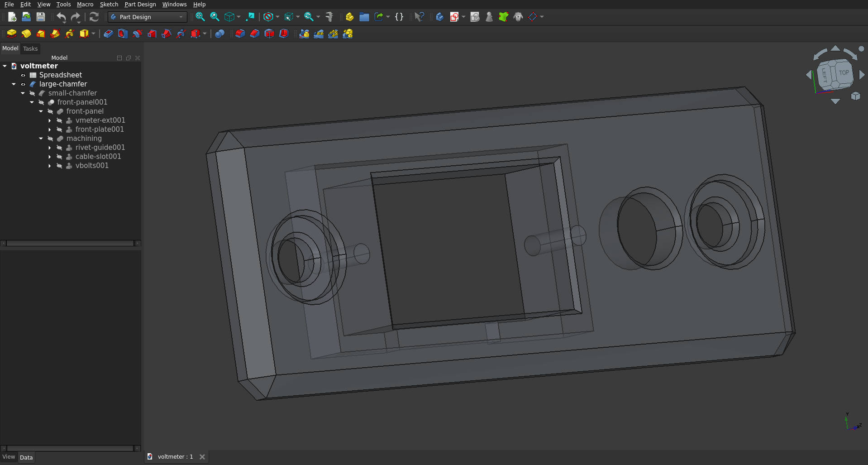Click the Pad tool icon
This screenshot has width=868, height=465.
(x=12, y=34)
